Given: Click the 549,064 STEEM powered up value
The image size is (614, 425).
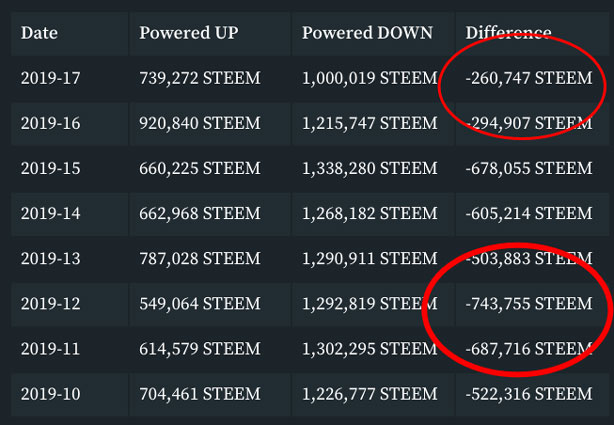Looking at the screenshot, I should click(200, 304).
